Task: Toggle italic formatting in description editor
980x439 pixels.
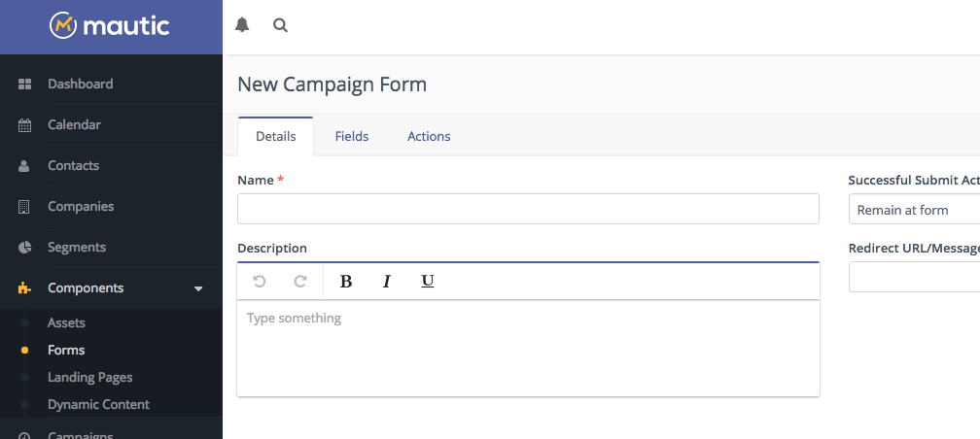Action: pyautogui.click(x=386, y=282)
